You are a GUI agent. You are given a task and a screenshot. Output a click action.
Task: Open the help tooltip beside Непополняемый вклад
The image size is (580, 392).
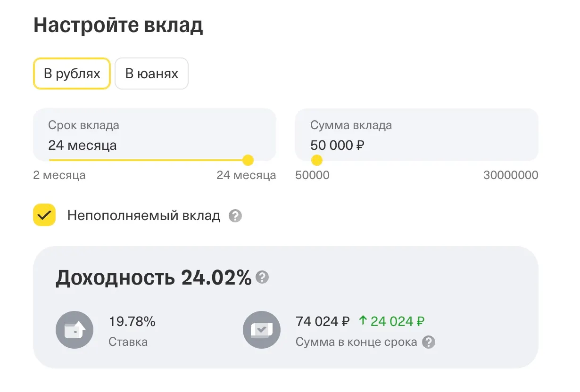235,216
